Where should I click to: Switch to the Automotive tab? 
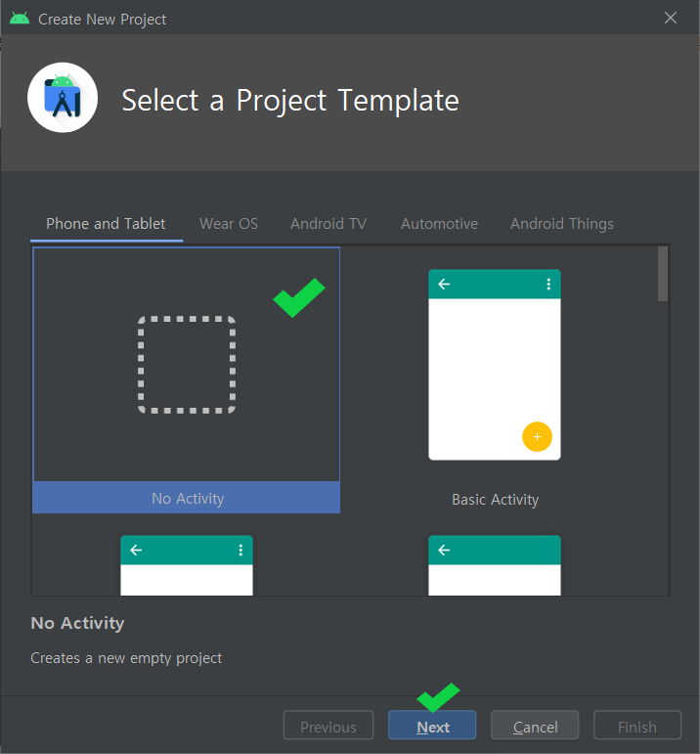[439, 224]
